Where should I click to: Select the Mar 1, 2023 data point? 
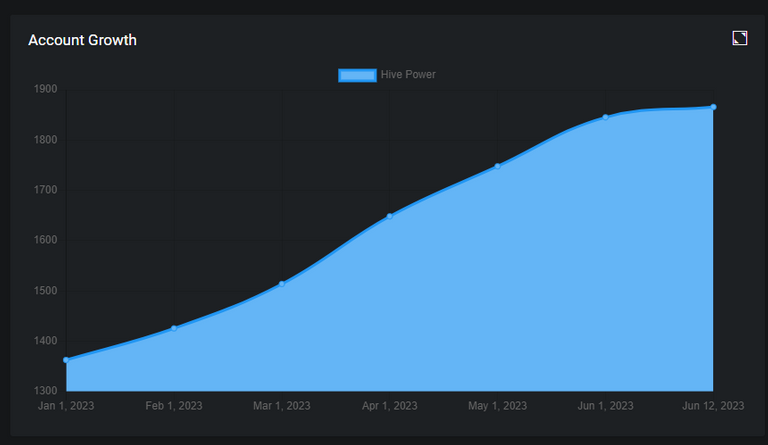click(282, 283)
